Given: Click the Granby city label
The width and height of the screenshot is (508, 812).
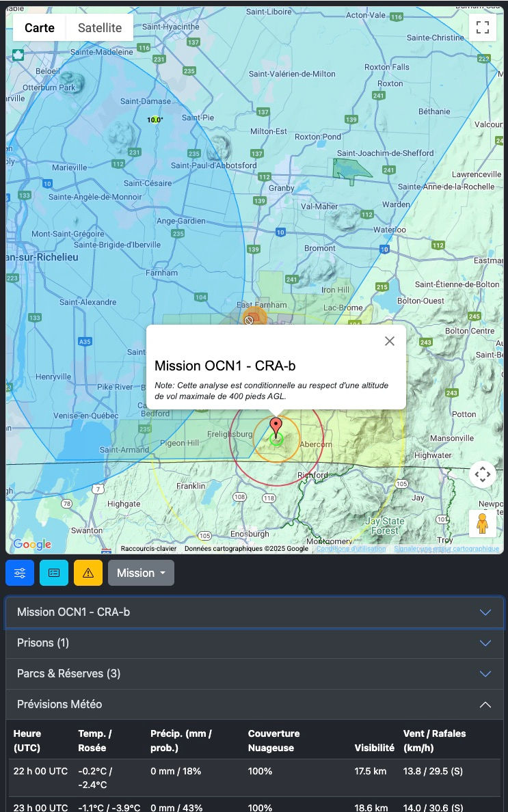Looking at the screenshot, I should pos(281,188).
